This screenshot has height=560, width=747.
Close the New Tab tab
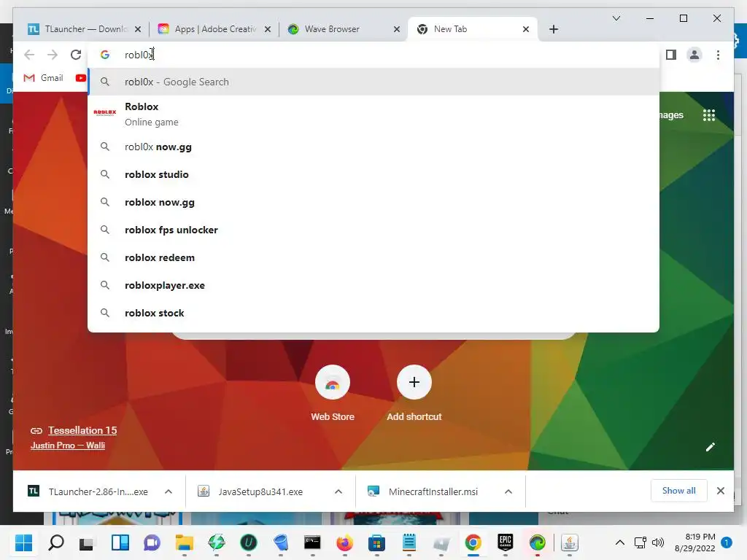pos(526,29)
